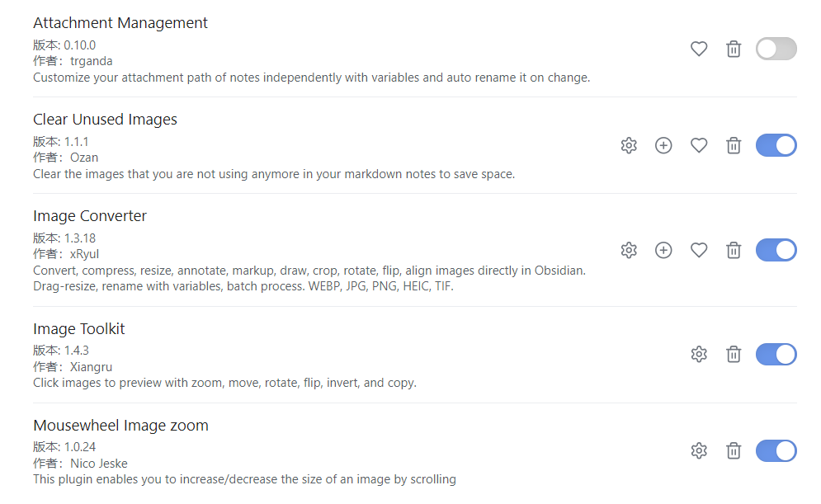821x504 pixels.
Task: Disable the Clear Unused Images toggle
Action: 776,145
